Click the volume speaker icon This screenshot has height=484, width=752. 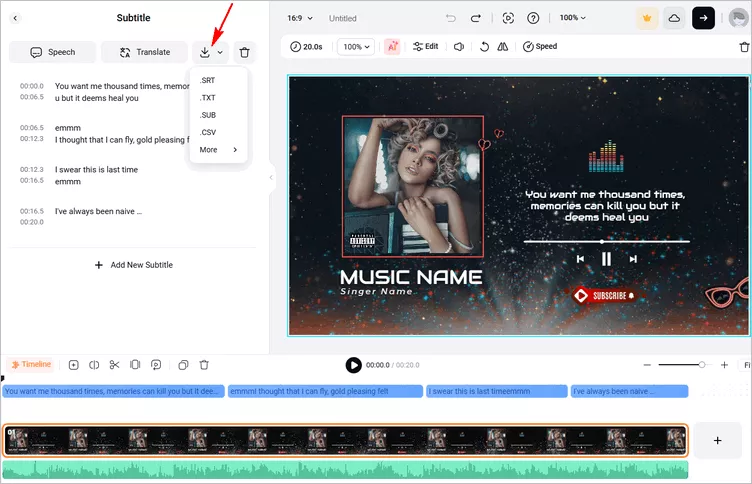459,47
